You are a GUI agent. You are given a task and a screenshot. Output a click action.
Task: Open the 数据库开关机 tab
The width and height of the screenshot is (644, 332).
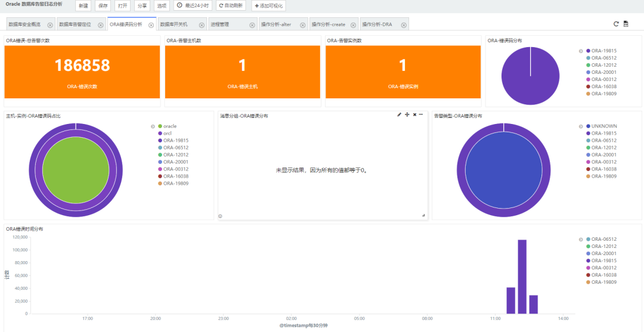click(x=174, y=24)
